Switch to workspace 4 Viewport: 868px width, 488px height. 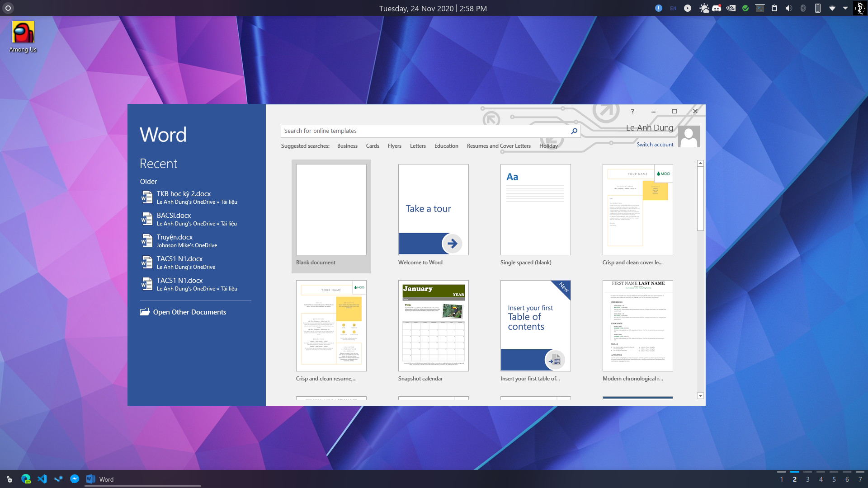[821, 479]
